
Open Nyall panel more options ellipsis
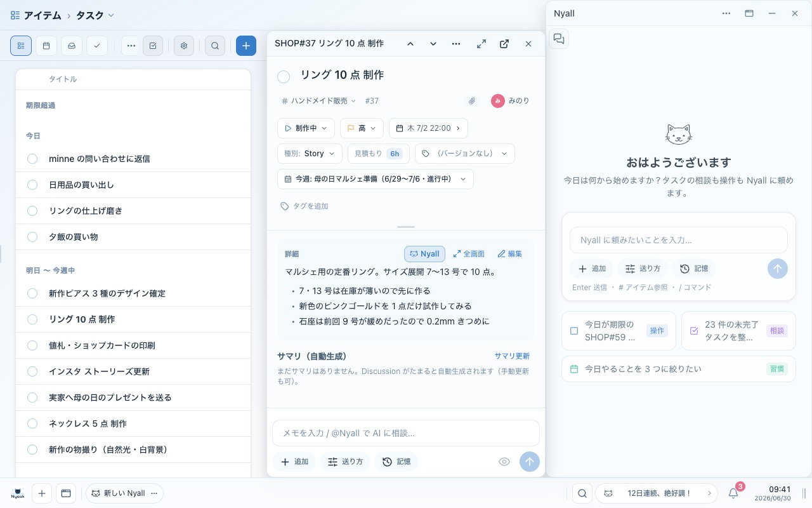pyautogui.click(x=726, y=13)
